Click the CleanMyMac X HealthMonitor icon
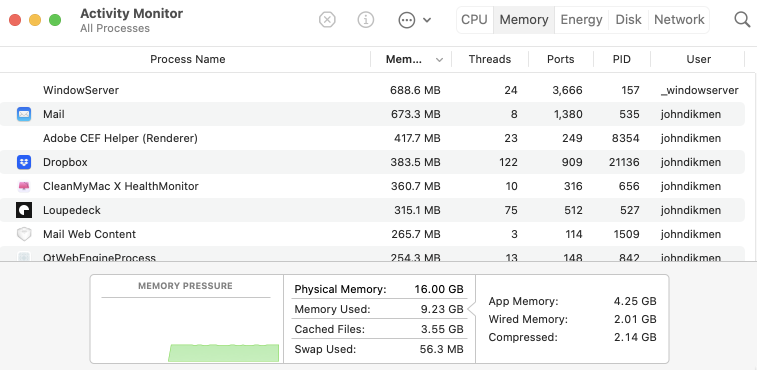This screenshot has height=370, width=757. click(24, 186)
